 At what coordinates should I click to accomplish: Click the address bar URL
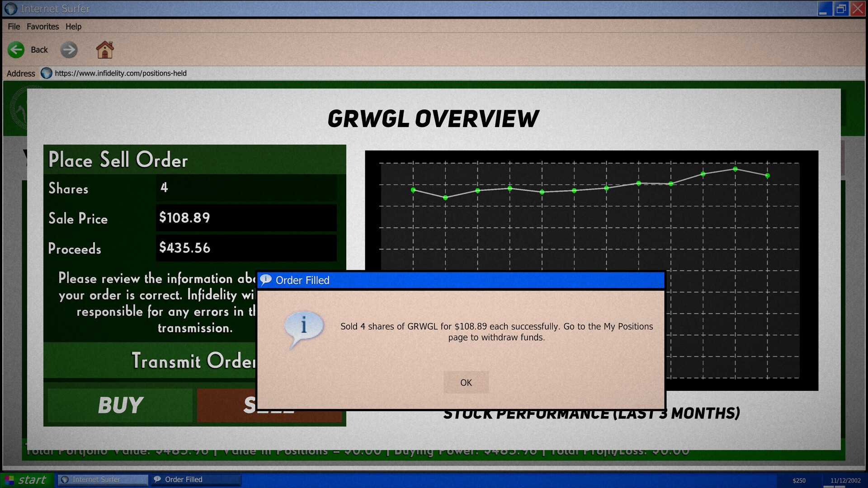[x=120, y=73]
